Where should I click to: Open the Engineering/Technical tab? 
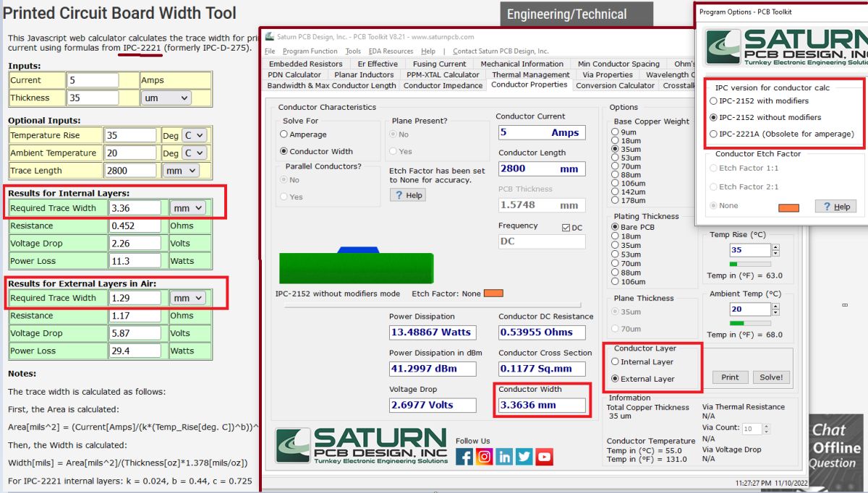tap(576, 14)
